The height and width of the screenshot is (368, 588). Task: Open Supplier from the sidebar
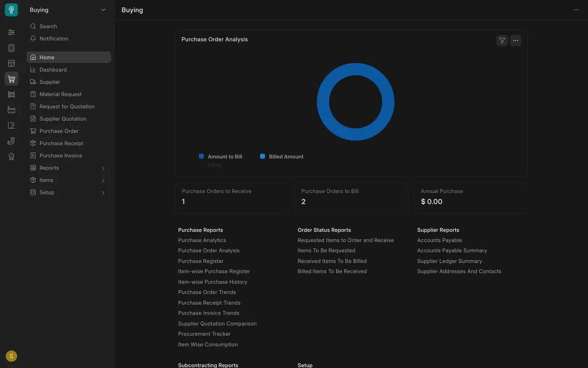tap(69, 82)
